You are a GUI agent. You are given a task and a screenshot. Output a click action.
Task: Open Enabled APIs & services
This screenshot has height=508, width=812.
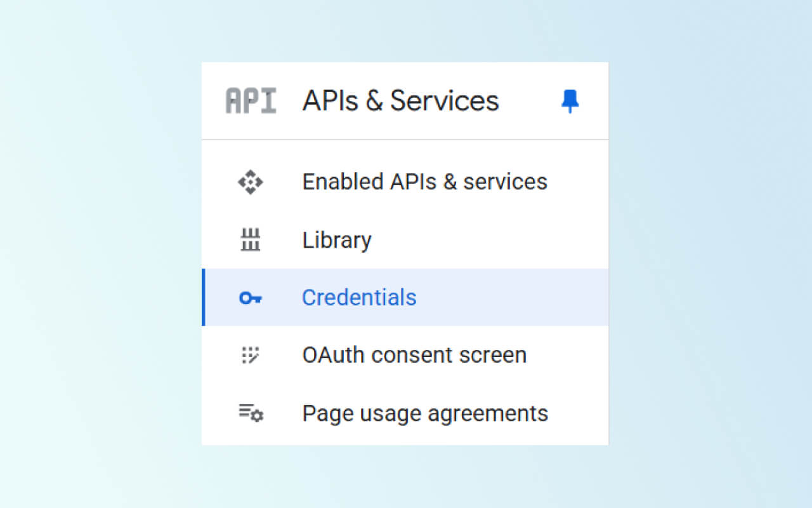point(424,182)
